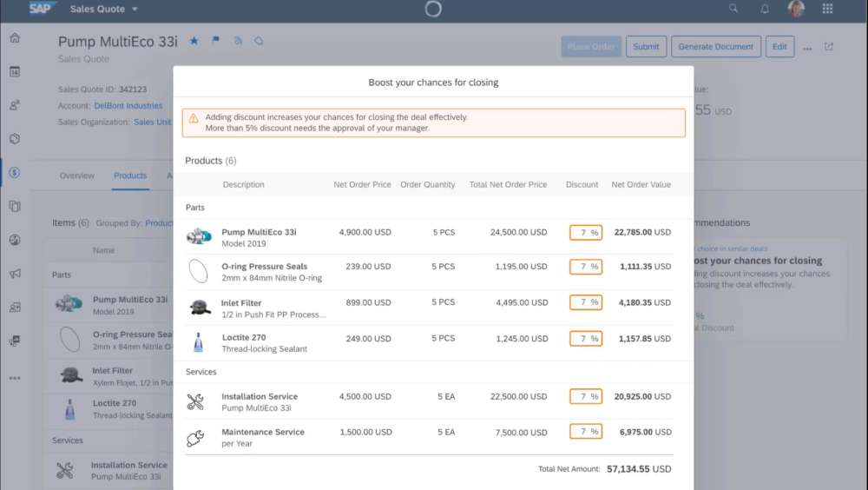868x490 pixels.
Task: Open the search magnifier in header
Action: coord(733,9)
